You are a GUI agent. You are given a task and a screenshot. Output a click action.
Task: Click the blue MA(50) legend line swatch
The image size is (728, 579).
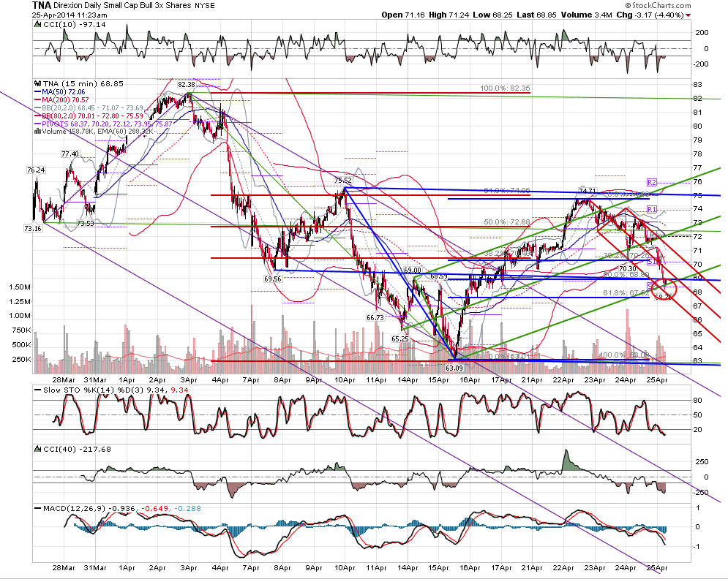37,92
